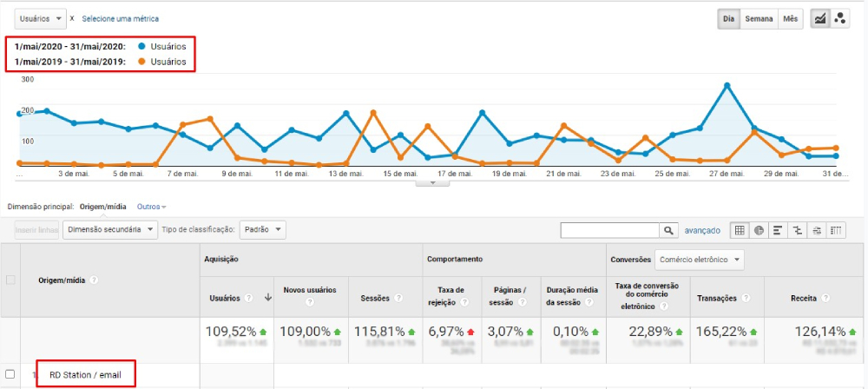Select the performance bar view icon
868x389 pixels.
tap(779, 230)
